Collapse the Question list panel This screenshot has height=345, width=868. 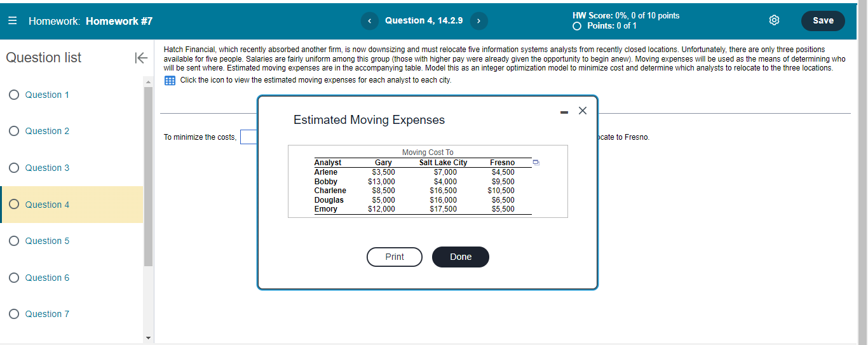click(140, 58)
